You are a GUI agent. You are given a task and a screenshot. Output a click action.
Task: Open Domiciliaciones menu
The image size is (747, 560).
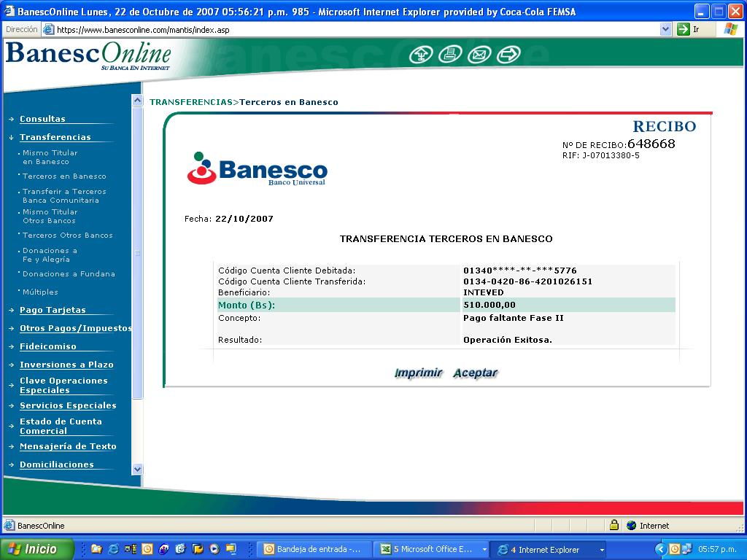(x=56, y=464)
